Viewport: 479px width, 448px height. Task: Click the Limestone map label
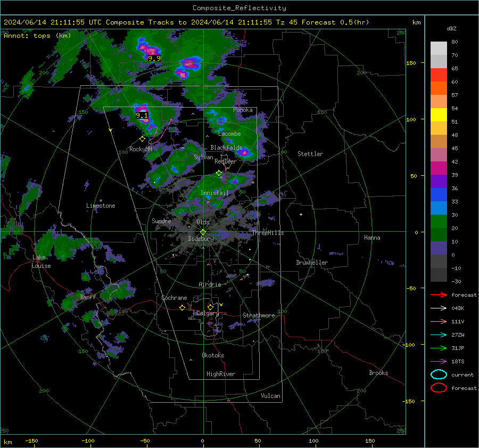[x=101, y=206]
